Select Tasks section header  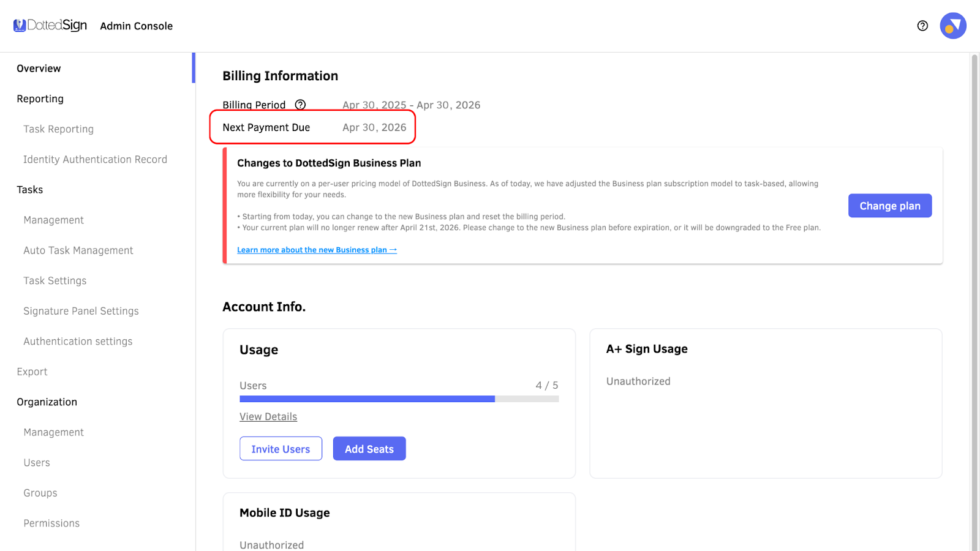tap(29, 190)
